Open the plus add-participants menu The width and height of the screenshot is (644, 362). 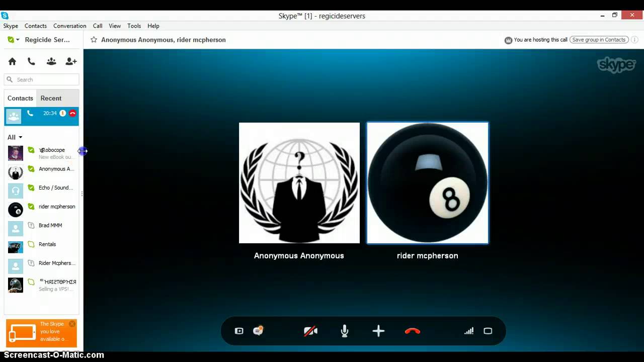click(378, 331)
